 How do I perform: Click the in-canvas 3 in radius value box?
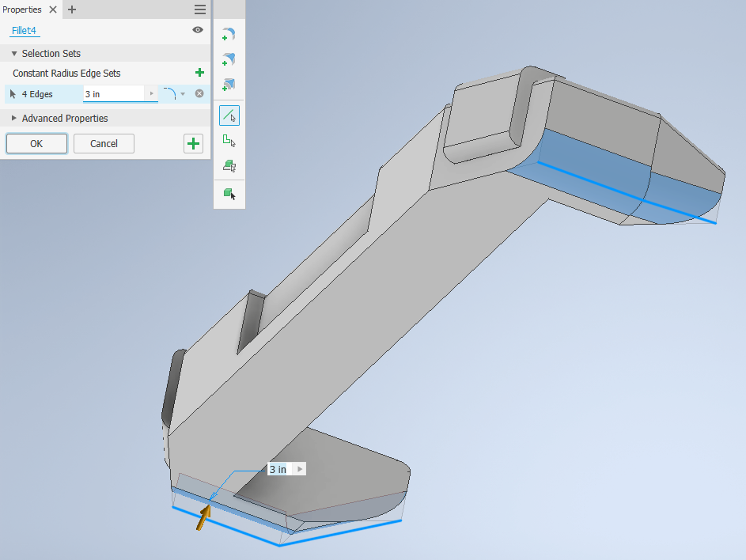coord(278,469)
